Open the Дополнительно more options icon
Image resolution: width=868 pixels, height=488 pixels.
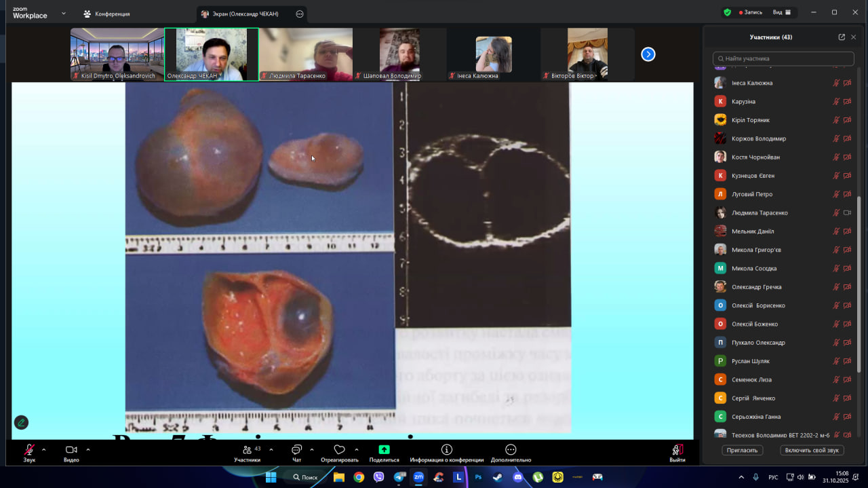click(x=511, y=450)
